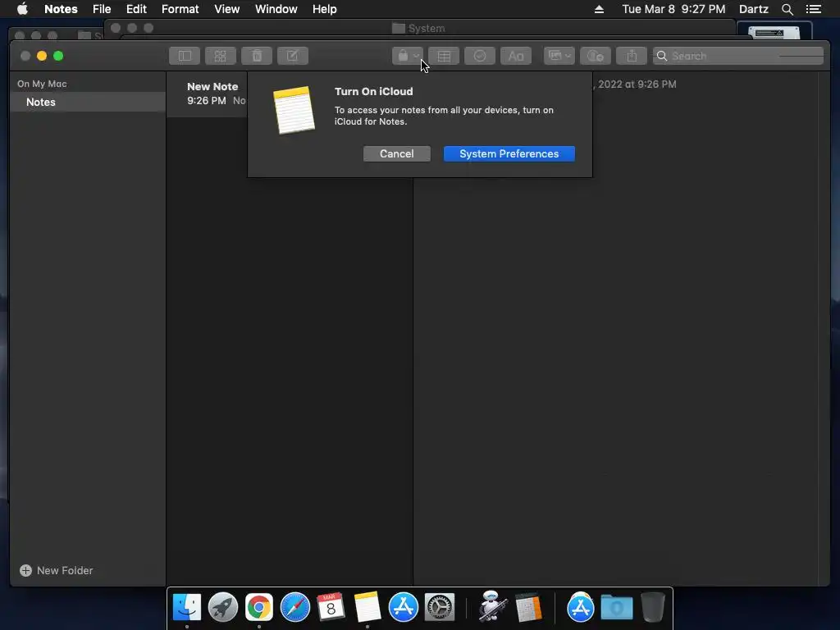Open the Notes application menu
Viewport: 840px width, 630px height.
61,9
